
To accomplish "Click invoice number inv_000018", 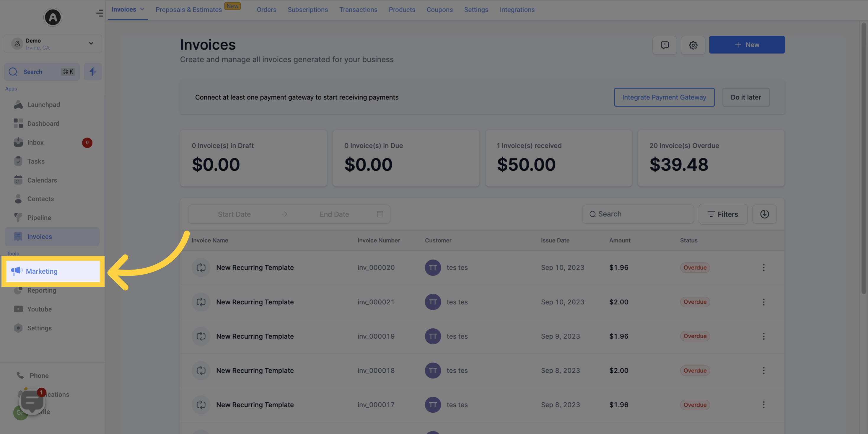I will point(376,371).
